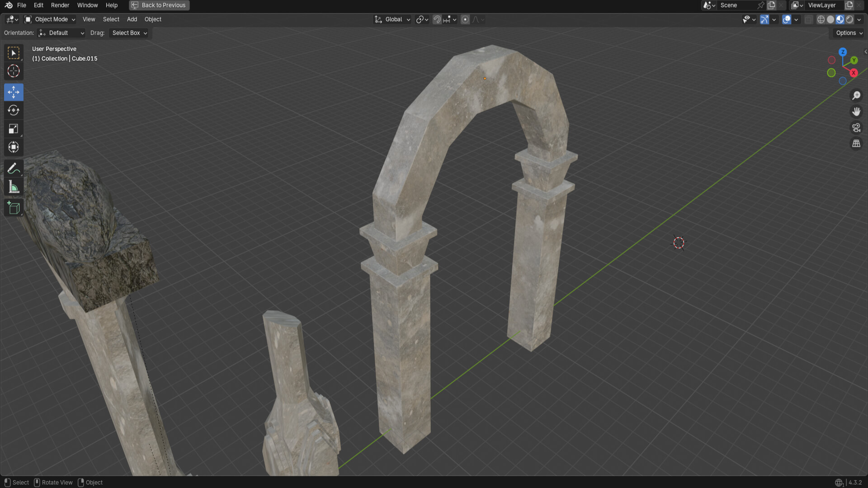Toggle the Show Gizmo button
The image size is (868, 488).
(764, 19)
